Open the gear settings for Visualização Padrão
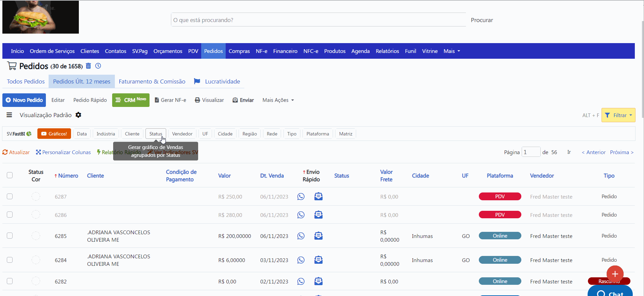This screenshot has height=296, width=644. (79, 115)
